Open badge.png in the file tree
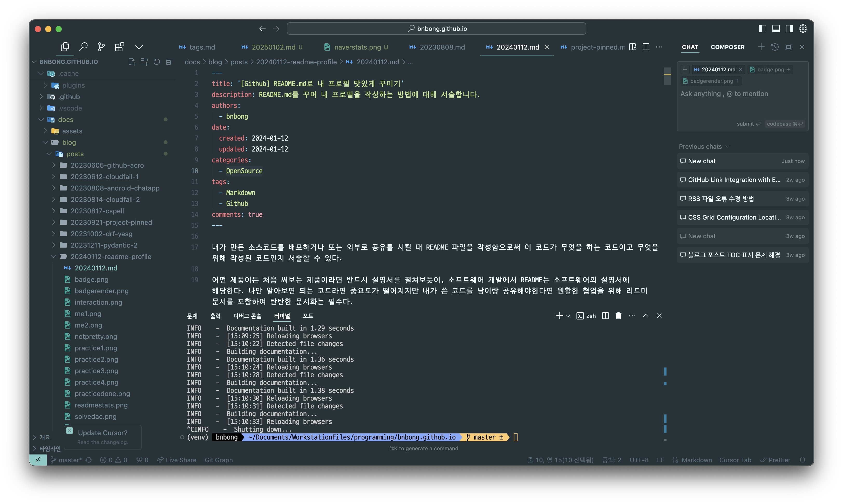The width and height of the screenshot is (843, 504). 91,279
